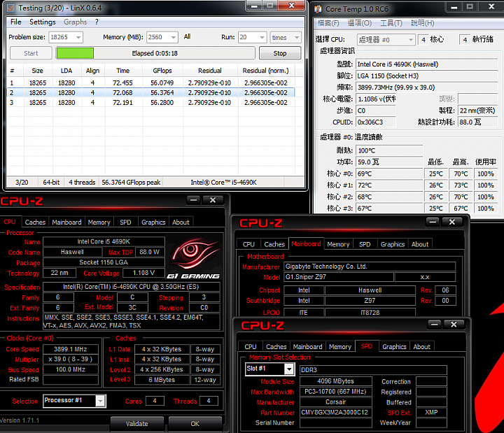
Task: Open the Settings menu in LinX
Action: tap(43, 22)
